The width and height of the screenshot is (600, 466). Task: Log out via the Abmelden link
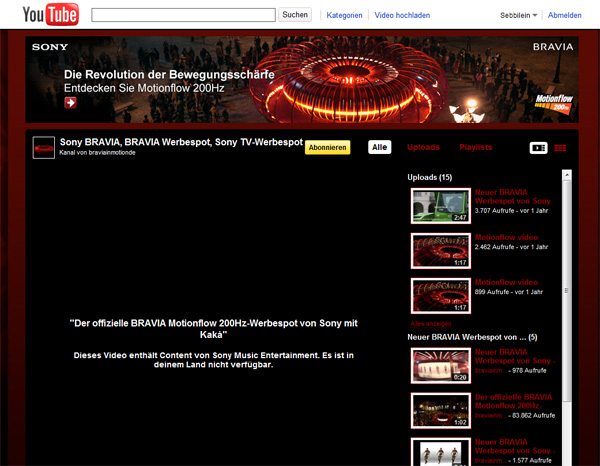[x=565, y=16]
